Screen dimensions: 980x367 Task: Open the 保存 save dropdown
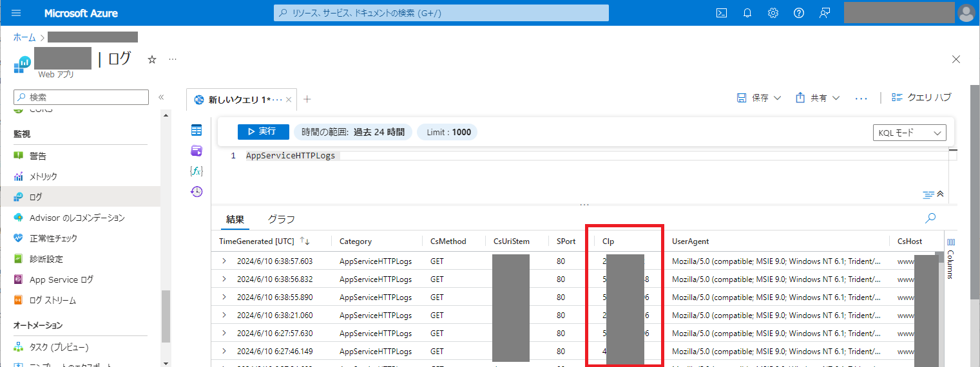click(x=759, y=98)
